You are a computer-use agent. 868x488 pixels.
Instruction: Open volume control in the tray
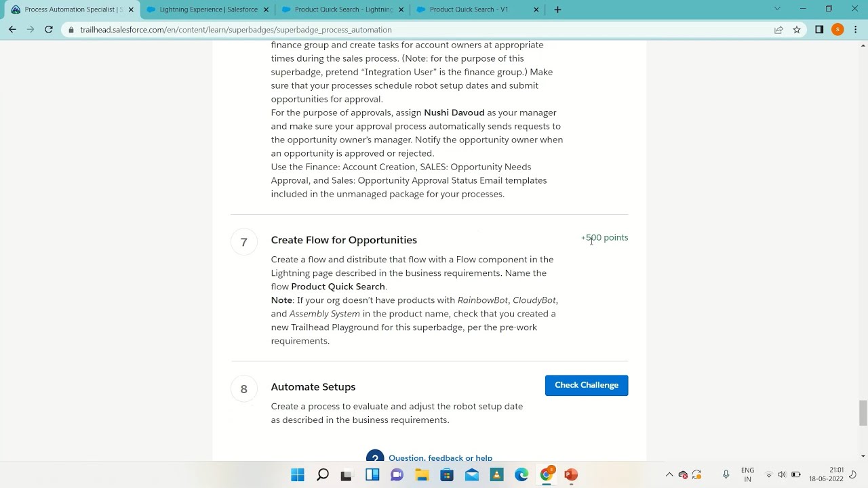click(782, 474)
